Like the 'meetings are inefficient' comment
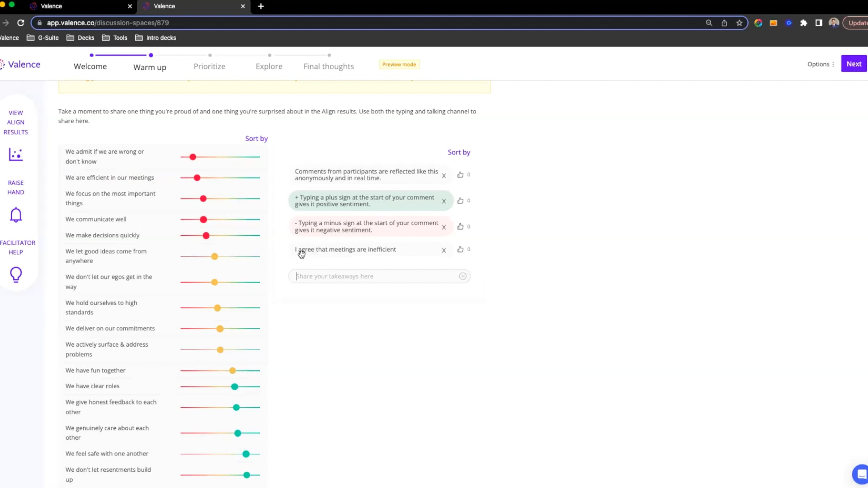 pyautogui.click(x=460, y=249)
